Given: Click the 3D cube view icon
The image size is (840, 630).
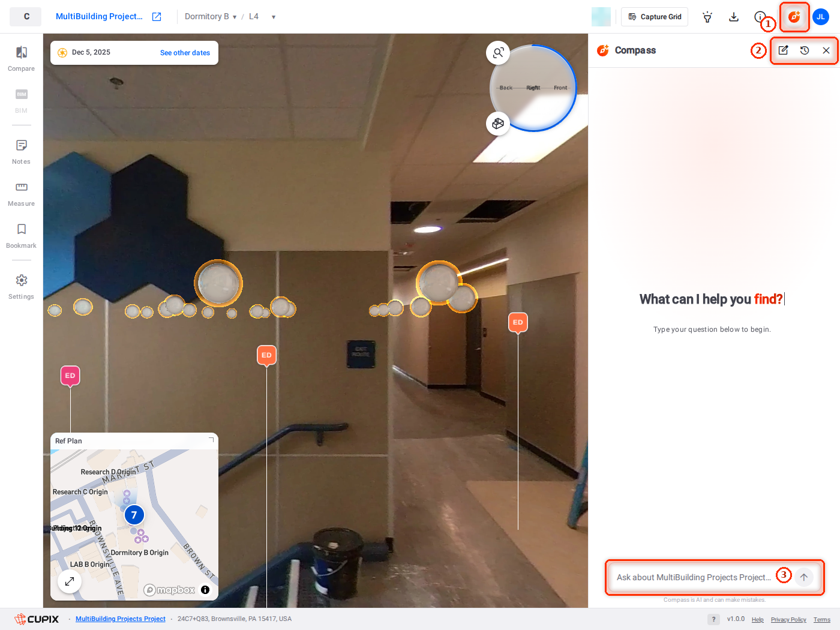Looking at the screenshot, I should click(x=498, y=124).
